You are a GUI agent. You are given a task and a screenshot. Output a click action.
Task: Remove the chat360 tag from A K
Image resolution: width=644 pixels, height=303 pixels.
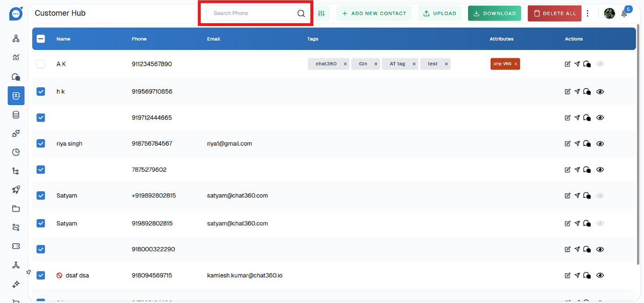[x=345, y=64]
